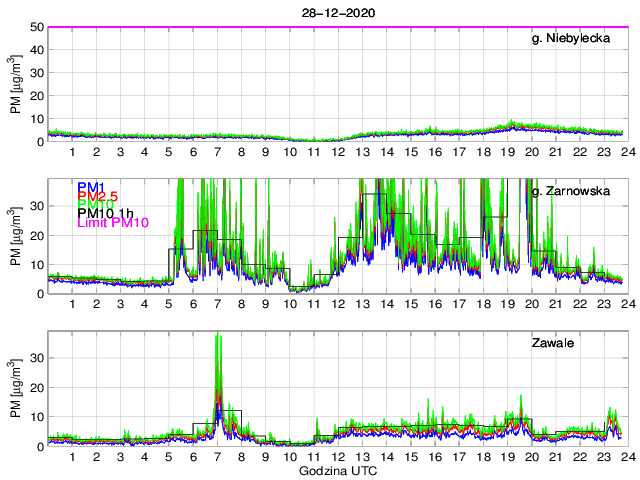Click the 50 tick on top plot y-axis

[38, 27]
